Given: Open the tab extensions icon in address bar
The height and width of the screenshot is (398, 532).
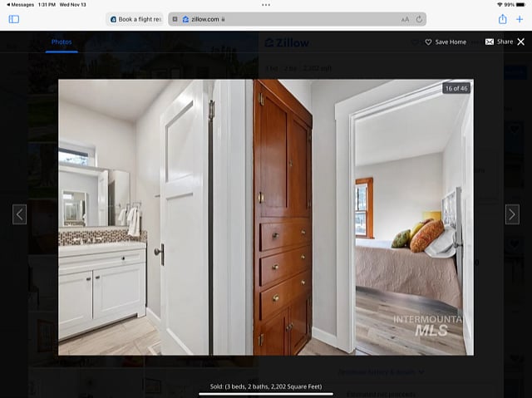Looking at the screenshot, I should (175, 19).
